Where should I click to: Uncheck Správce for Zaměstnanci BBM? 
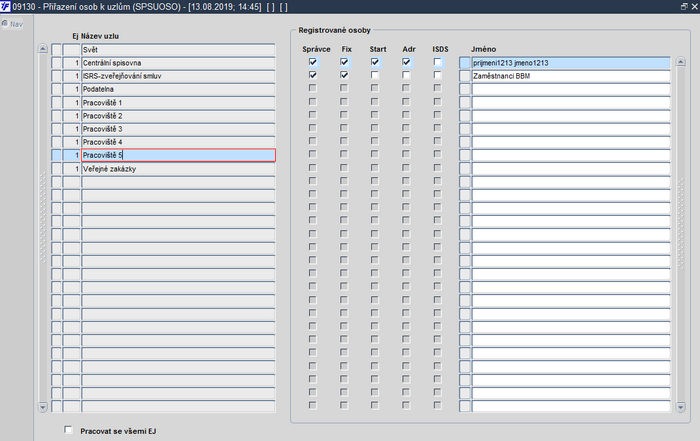point(313,75)
